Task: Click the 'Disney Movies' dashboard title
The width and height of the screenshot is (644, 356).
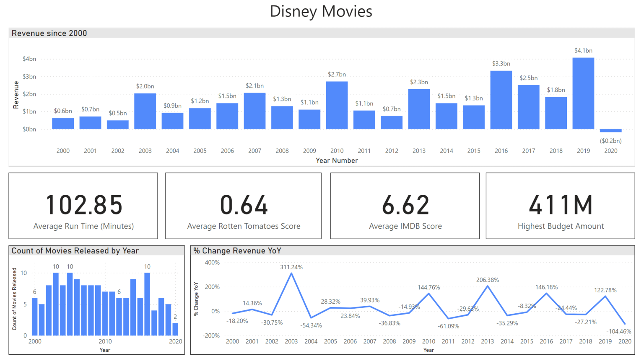Action: coord(321,11)
